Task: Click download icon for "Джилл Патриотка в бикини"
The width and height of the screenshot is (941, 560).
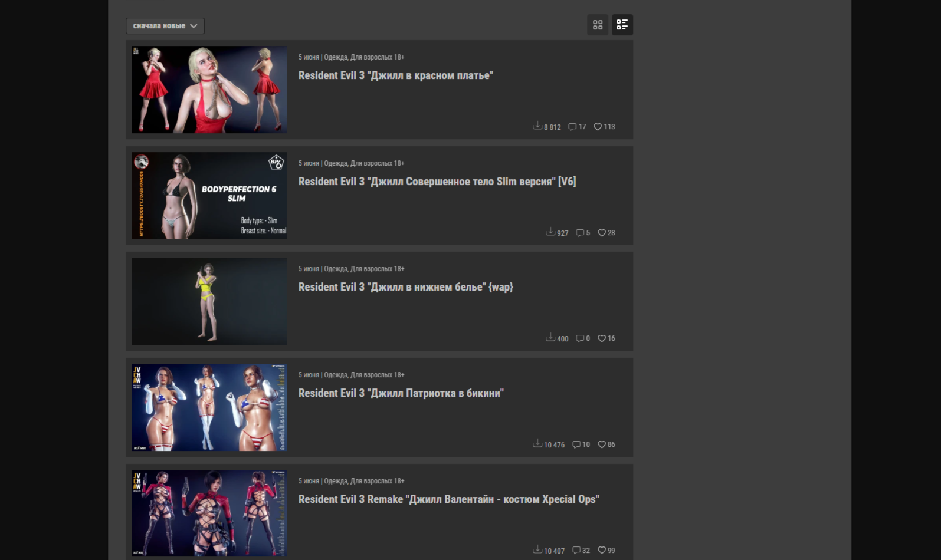Action: pos(537,444)
